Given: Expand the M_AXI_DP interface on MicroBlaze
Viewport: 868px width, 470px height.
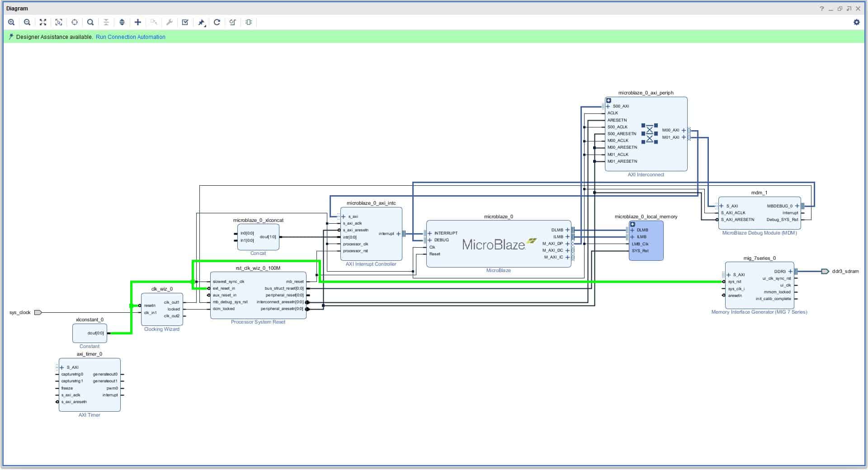Looking at the screenshot, I should tap(567, 244).
